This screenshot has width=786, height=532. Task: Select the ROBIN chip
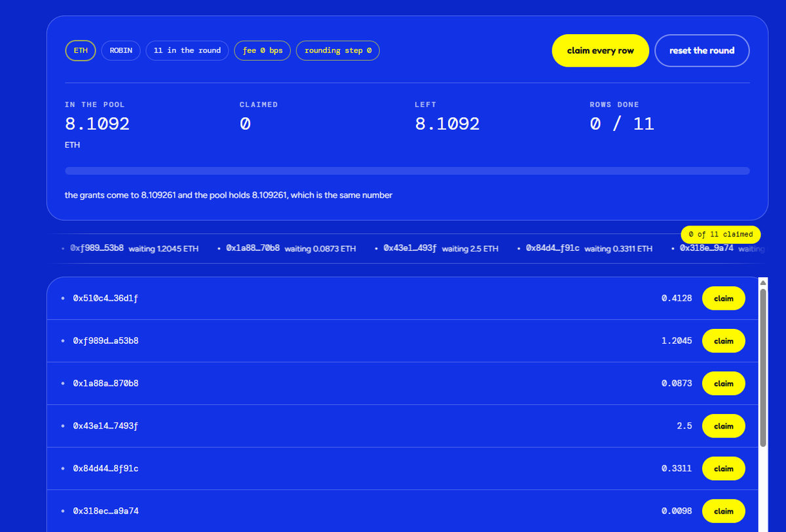[x=121, y=50]
